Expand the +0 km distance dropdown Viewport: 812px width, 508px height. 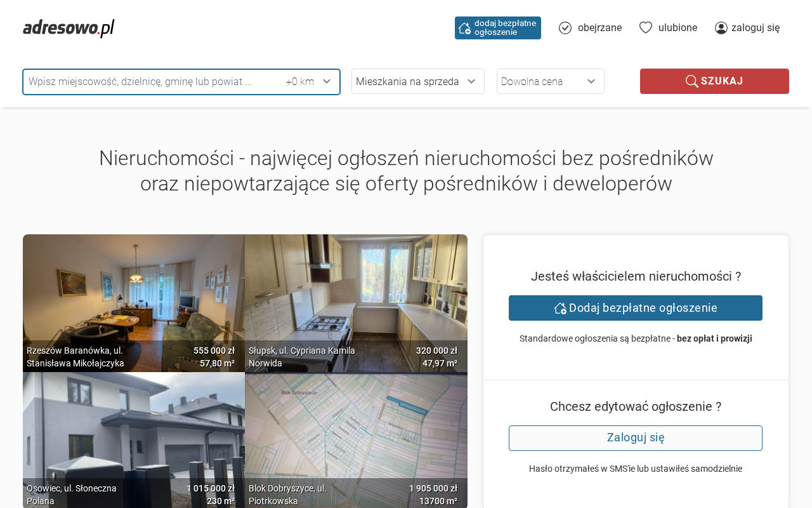click(x=309, y=81)
